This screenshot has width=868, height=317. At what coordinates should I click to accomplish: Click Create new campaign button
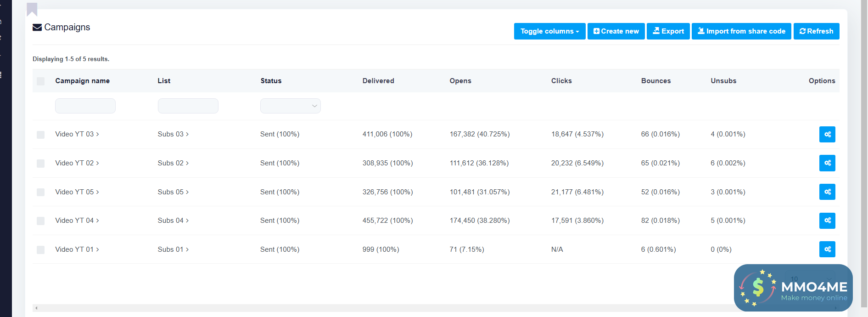click(x=616, y=31)
